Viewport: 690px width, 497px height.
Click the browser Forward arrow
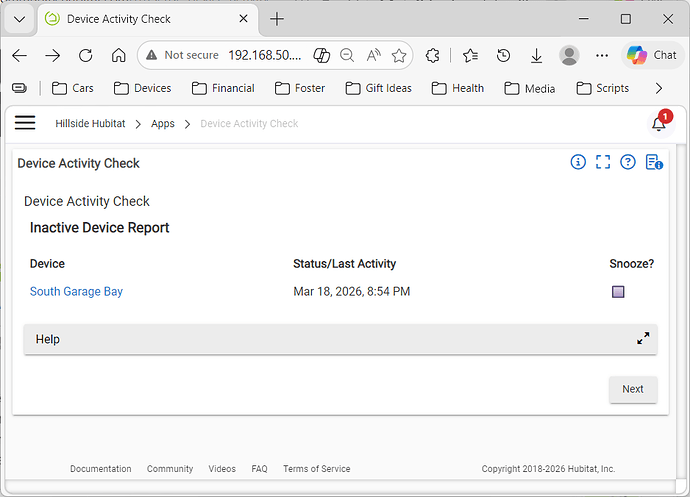point(53,55)
